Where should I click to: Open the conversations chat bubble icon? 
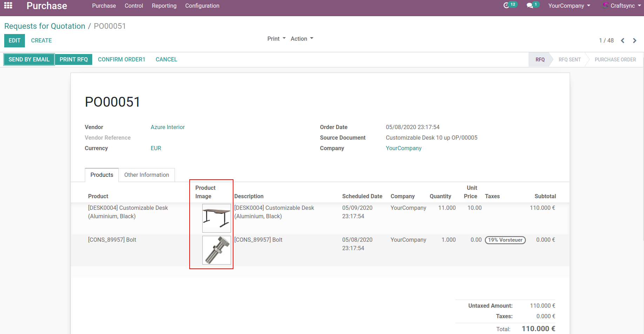pos(530,6)
